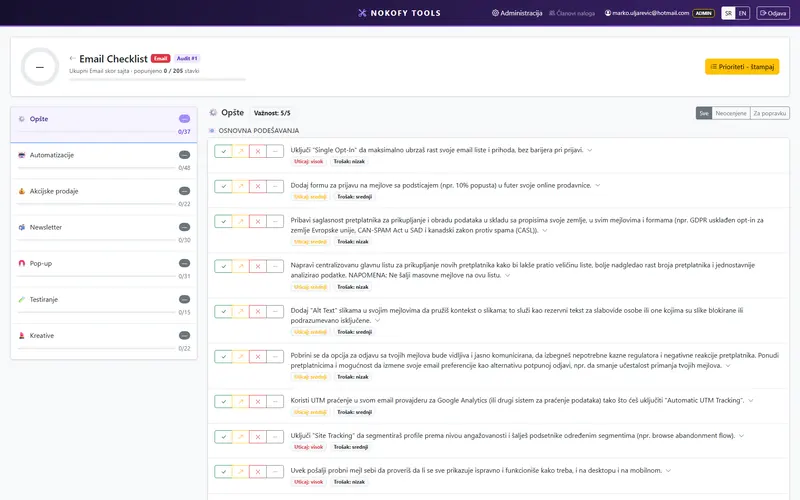Open the Akcijske prodaje category
The image size is (800, 500).
click(x=104, y=197)
